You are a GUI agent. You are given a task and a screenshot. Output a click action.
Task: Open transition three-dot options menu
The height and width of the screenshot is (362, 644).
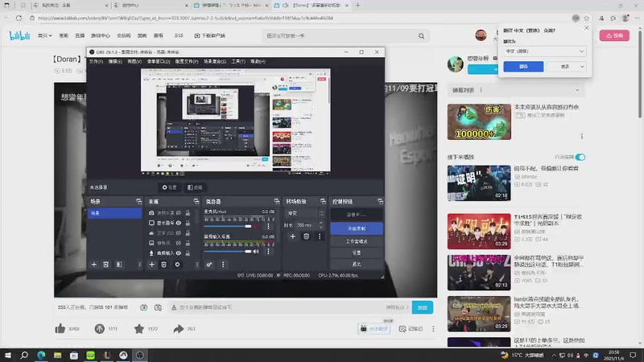[320, 237]
